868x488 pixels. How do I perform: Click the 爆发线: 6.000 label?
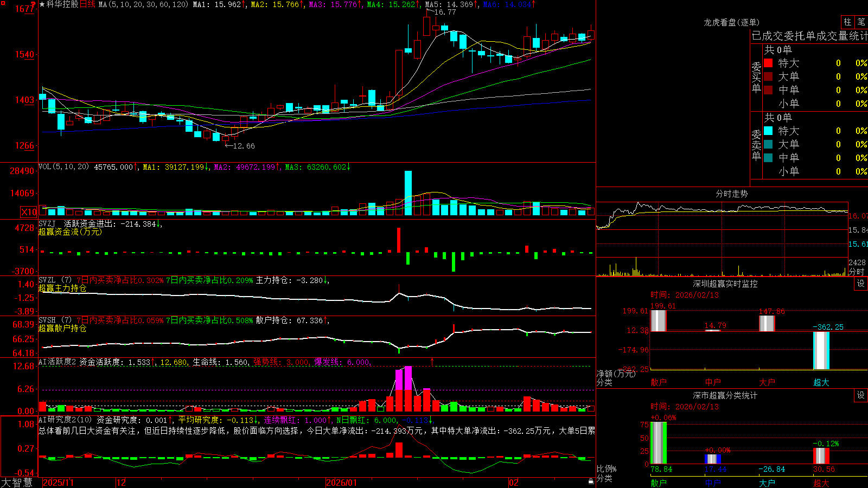pos(342,362)
